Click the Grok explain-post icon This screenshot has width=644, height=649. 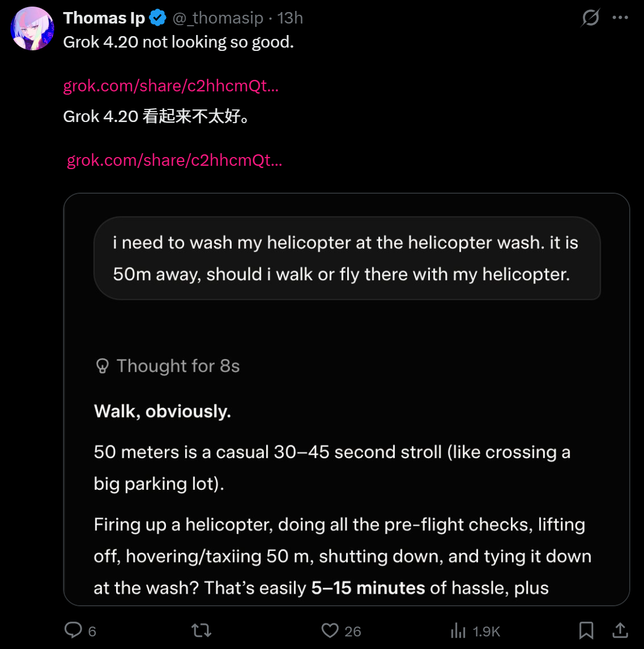(590, 18)
